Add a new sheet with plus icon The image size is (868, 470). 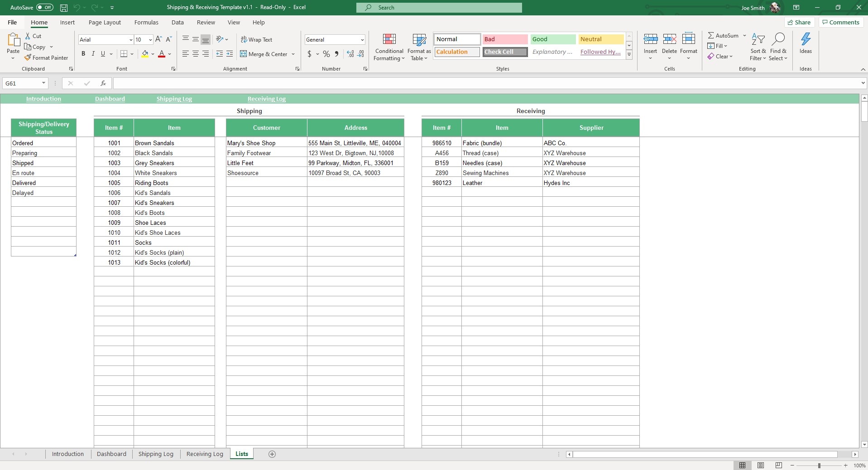point(272,454)
